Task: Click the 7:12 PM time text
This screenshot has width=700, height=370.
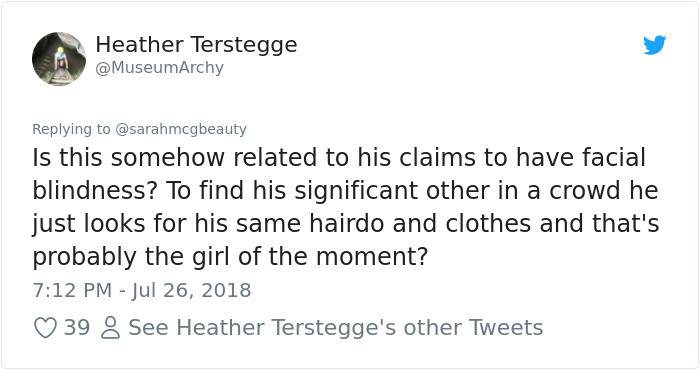Action: tap(72, 291)
